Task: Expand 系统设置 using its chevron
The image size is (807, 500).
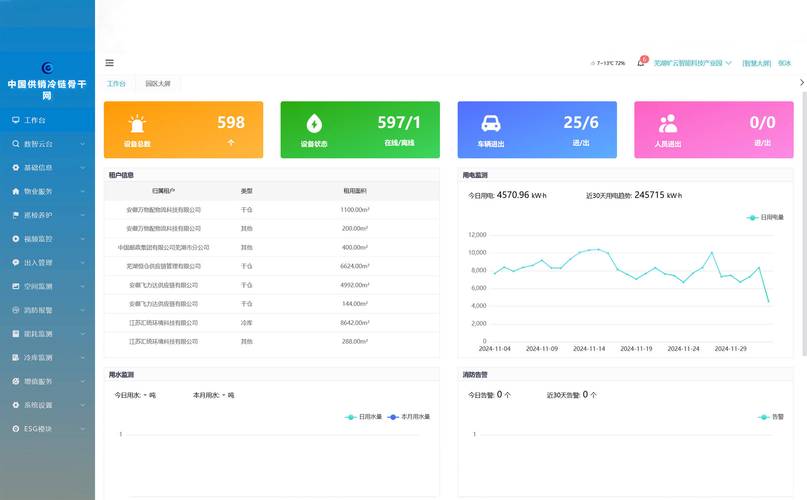Action: (x=82, y=405)
